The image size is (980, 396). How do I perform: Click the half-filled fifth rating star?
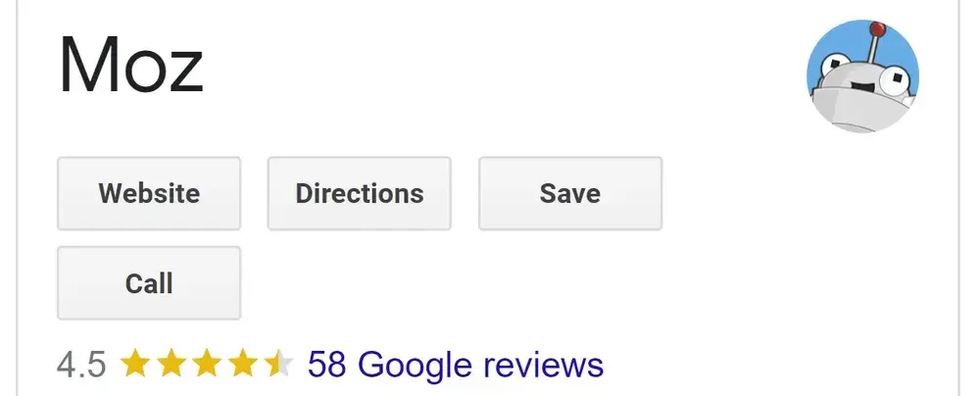point(278,365)
